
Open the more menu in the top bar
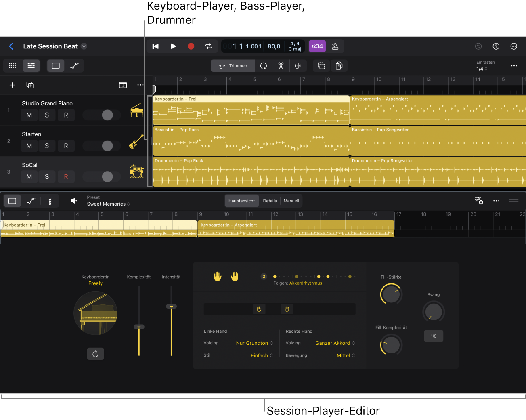514,46
